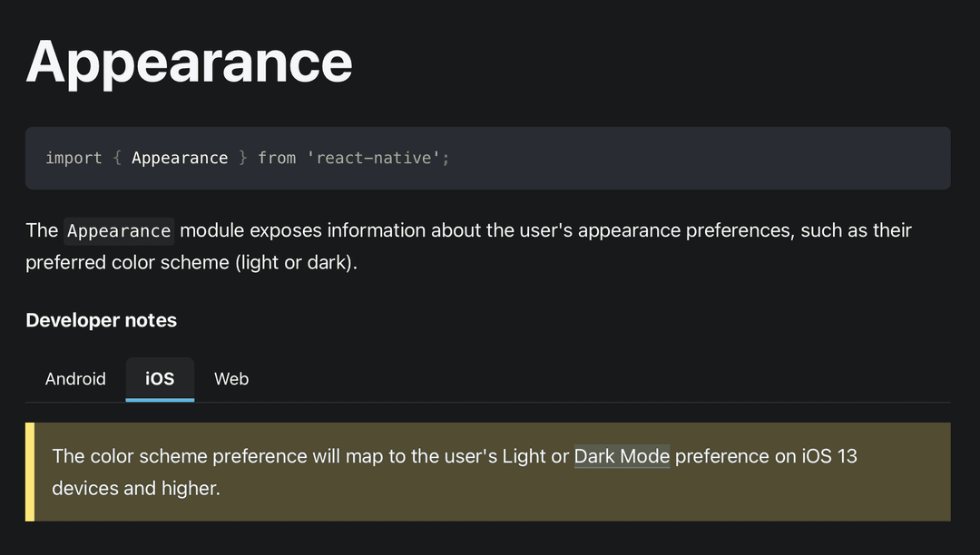Click the 'from' keyword in code

277,159
